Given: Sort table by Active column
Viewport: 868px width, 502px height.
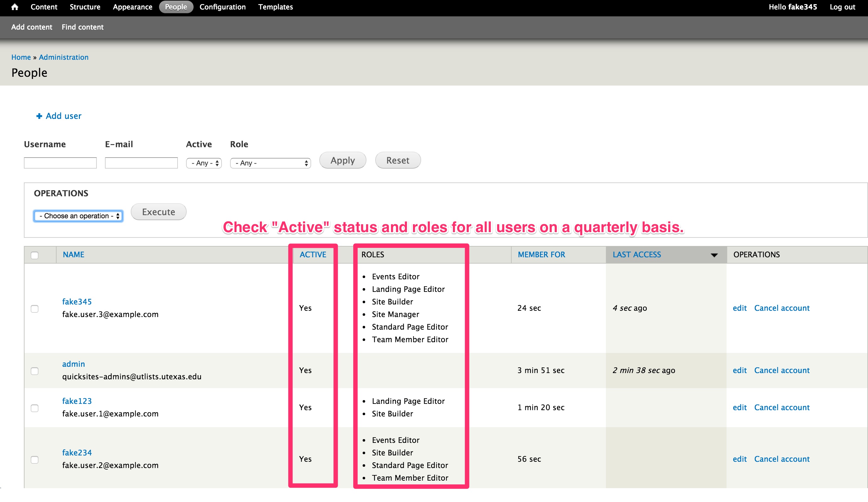Looking at the screenshot, I should (312, 254).
